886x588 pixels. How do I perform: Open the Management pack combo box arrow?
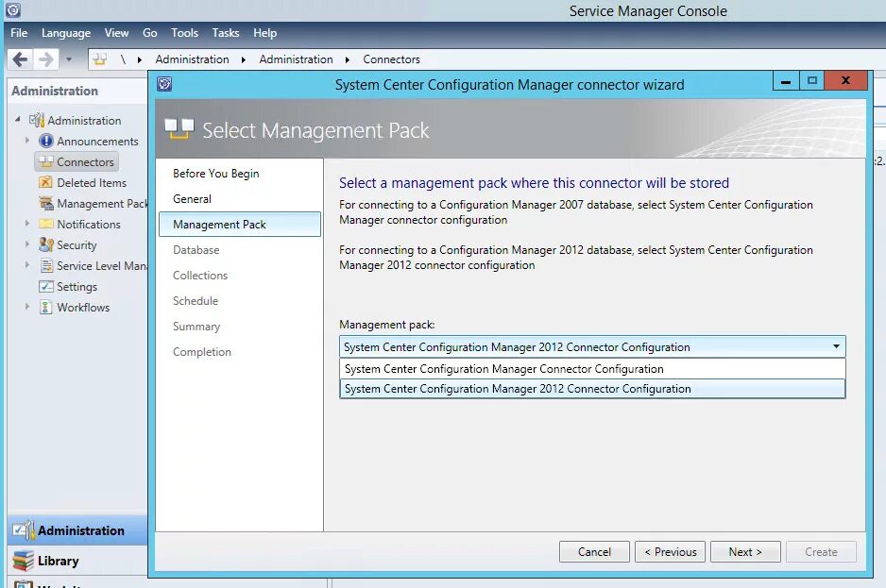[x=836, y=346]
